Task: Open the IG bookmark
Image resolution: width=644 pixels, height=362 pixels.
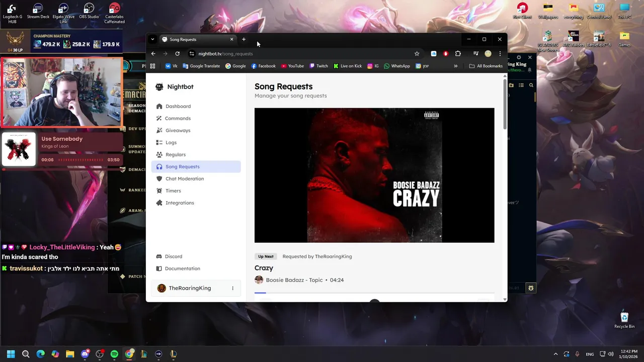Action: click(x=373, y=66)
